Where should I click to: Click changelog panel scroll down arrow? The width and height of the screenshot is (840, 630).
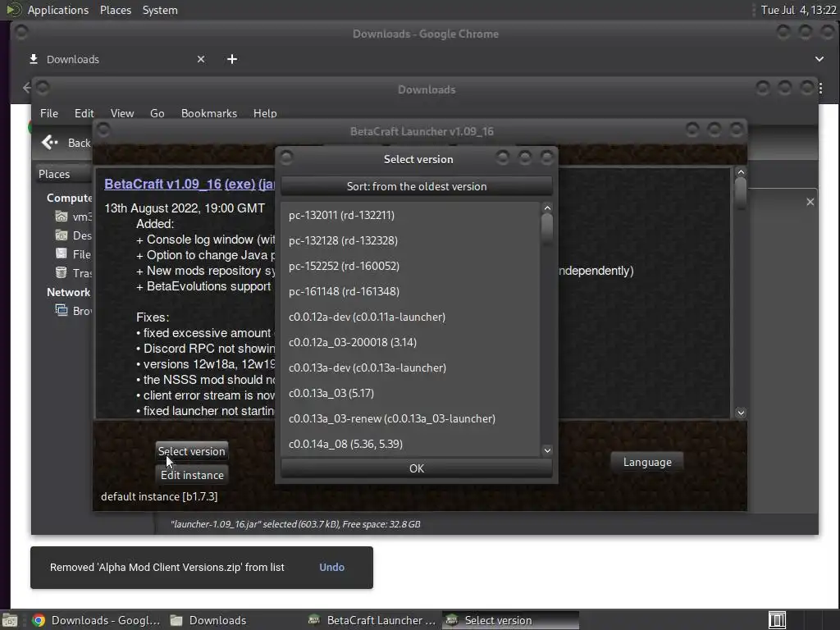coord(741,413)
